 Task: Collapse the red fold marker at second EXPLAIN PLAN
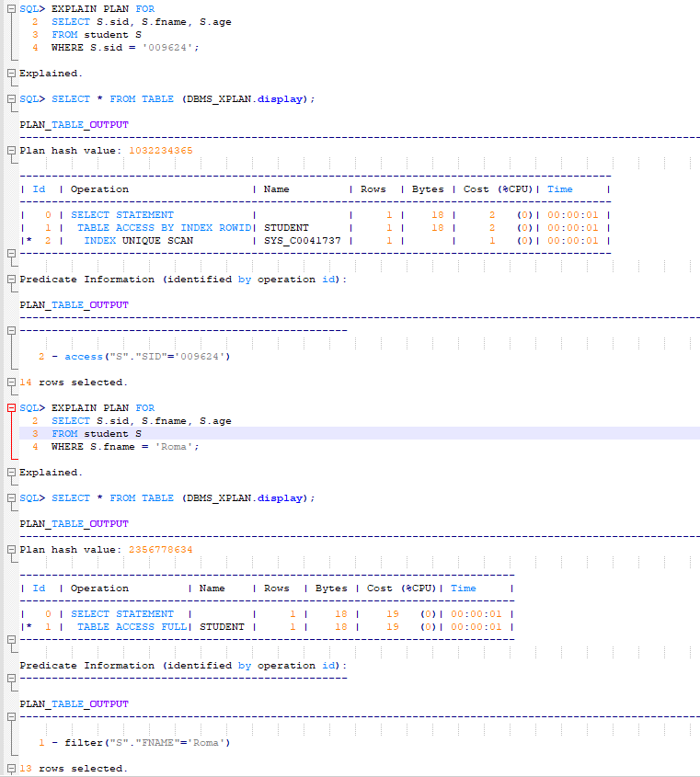[x=11, y=408]
